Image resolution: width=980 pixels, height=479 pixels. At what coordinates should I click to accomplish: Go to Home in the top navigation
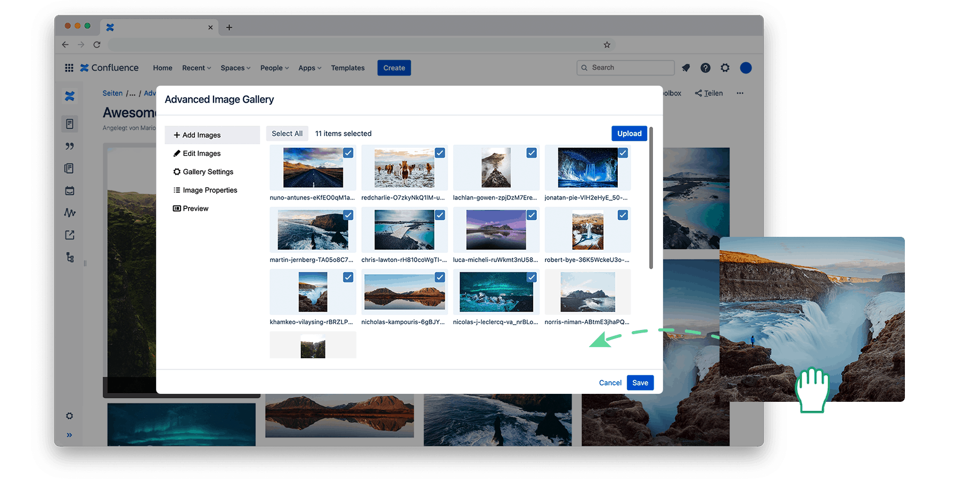[162, 68]
